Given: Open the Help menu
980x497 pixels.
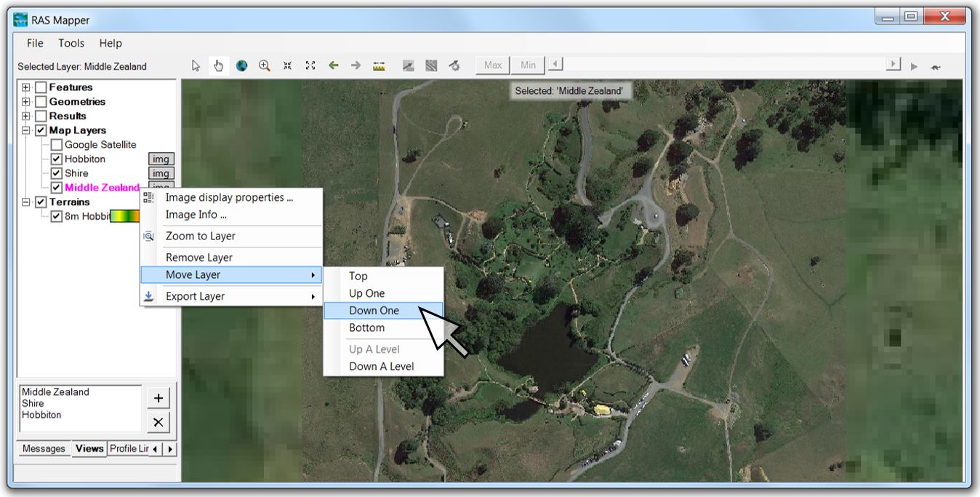Looking at the screenshot, I should (111, 43).
